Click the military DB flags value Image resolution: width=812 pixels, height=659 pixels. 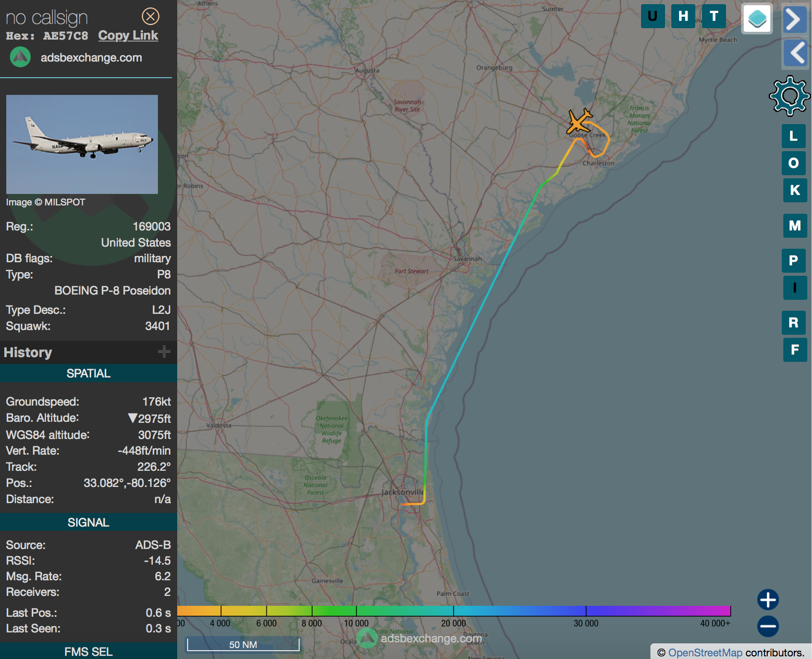coord(152,258)
